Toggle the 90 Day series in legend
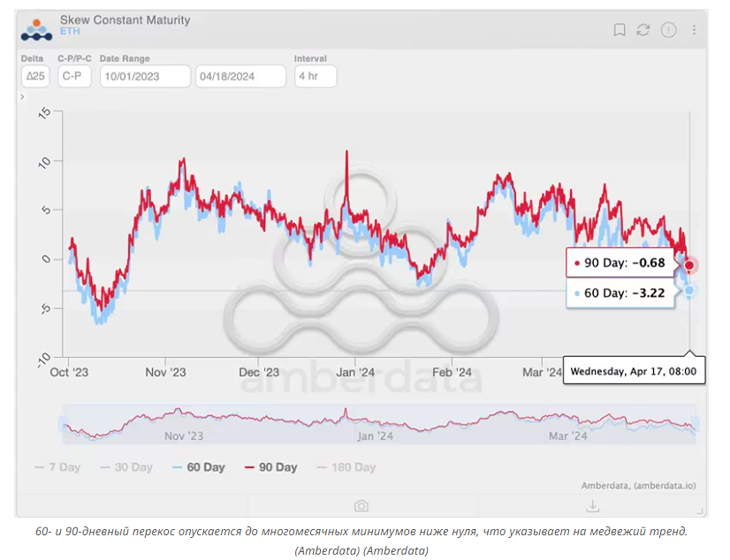 [271, 467]
